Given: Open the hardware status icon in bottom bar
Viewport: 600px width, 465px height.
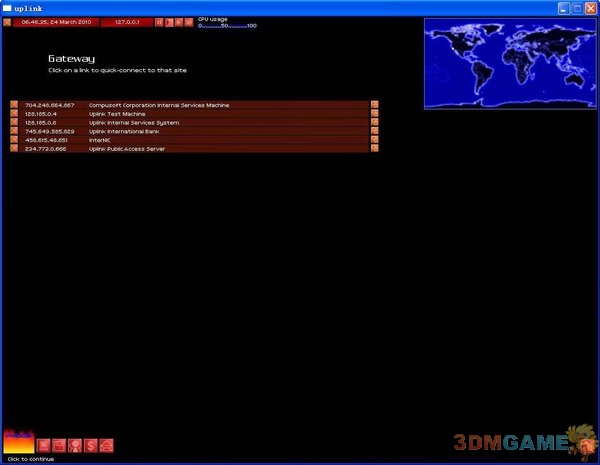Looking at the screenshot, I should click(x=43, y=445).
